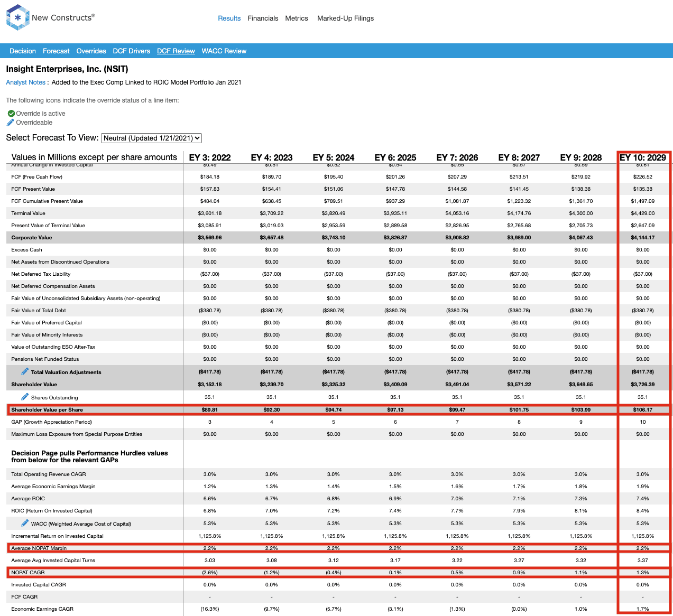Click the Pensions Net Funded Status label
673x616 pixels.
[x=45, y=359]
